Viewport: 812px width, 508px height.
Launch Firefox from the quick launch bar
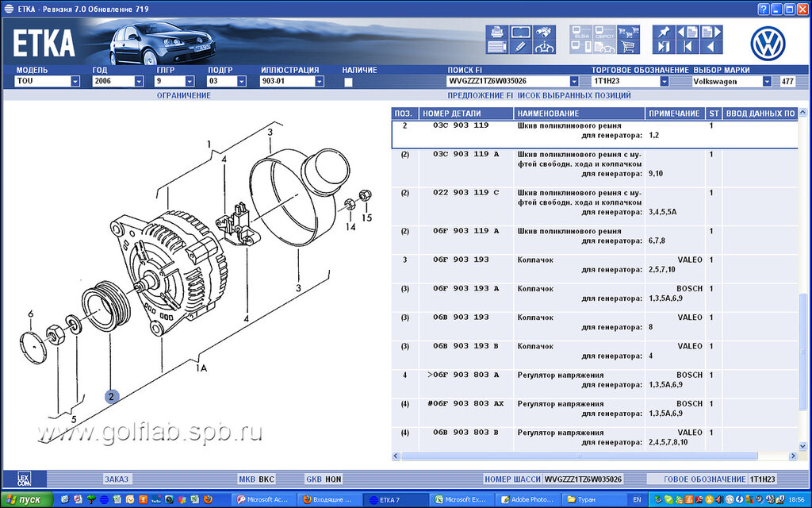pos(209,500)
